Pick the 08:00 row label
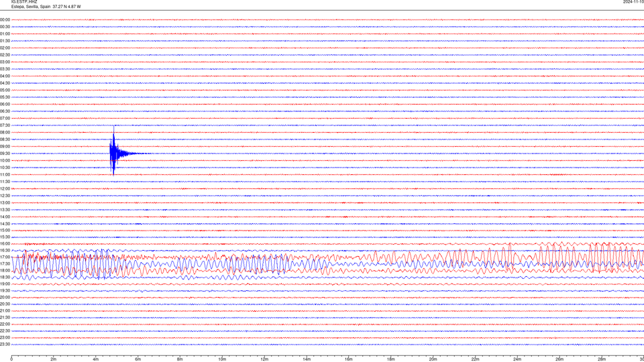Image resolution: width=644 pixels, height=362 pixels. click(x=5, y=132)
